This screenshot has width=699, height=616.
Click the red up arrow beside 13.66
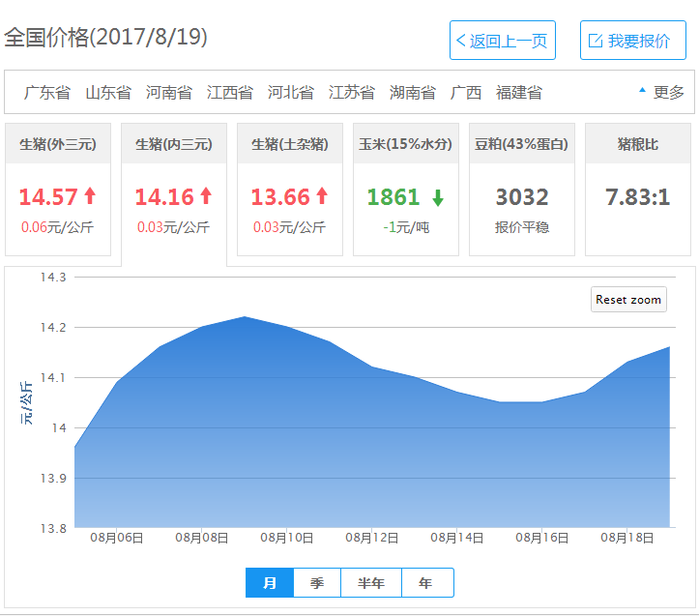pos(322,196)
